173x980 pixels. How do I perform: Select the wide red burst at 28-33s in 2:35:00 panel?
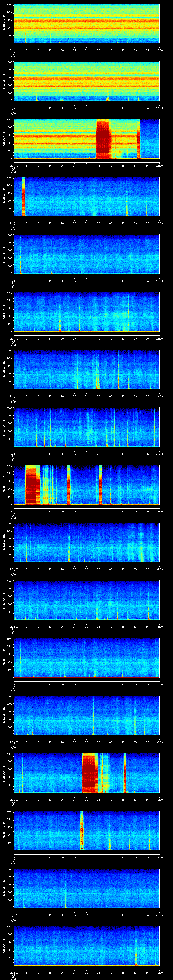(x=90, y=773)
